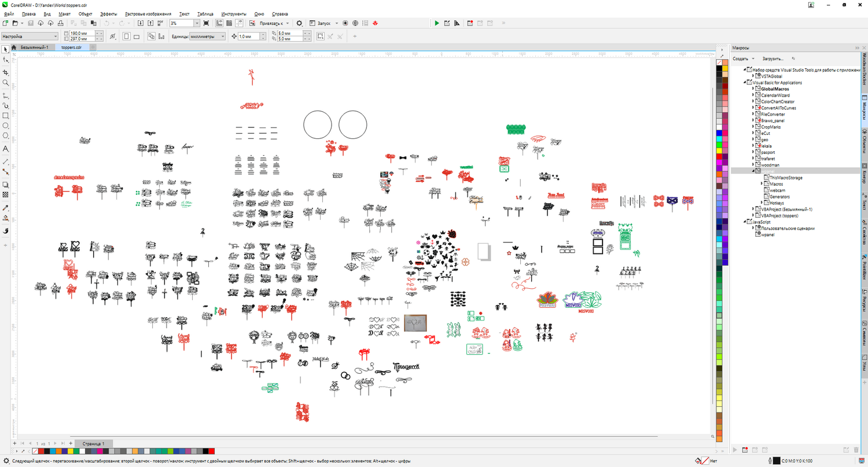Toggle the Show rulers button
This screenshot has height=467, width=868.
click(x=219, y=23)
